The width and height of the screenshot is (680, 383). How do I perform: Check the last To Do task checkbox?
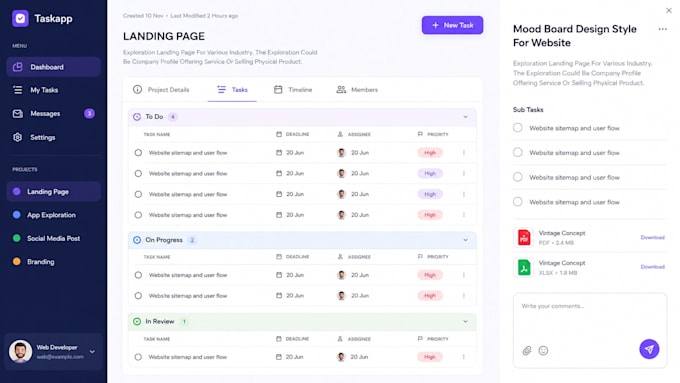138,215
